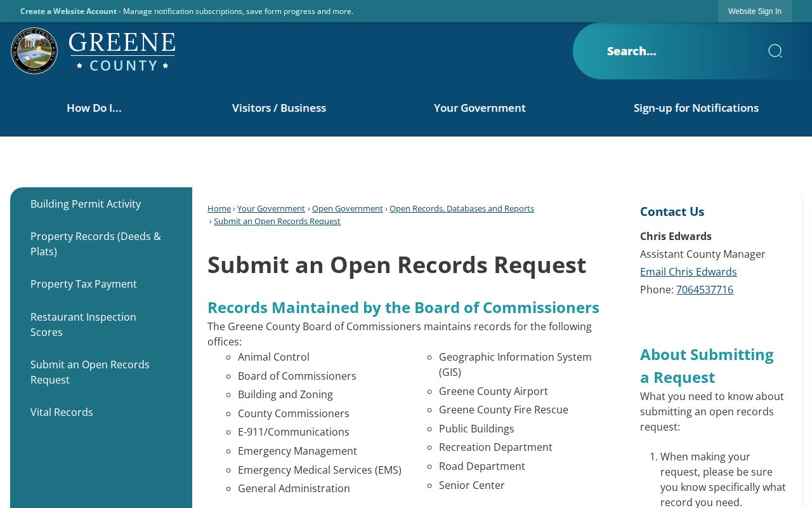Click the 'Greene County Airport' list item
Image resolution: width=812 pixels, height=508 pixels.
click(494, 391)
